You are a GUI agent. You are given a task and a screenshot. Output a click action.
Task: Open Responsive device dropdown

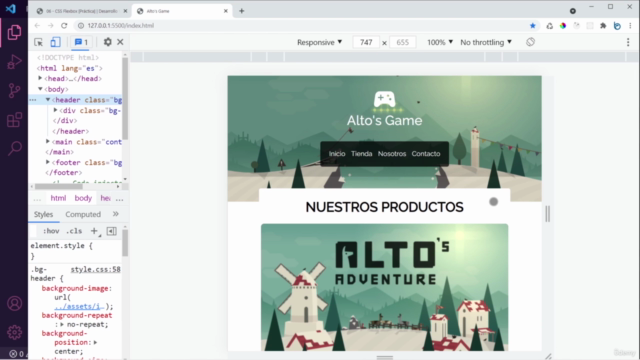320,42
